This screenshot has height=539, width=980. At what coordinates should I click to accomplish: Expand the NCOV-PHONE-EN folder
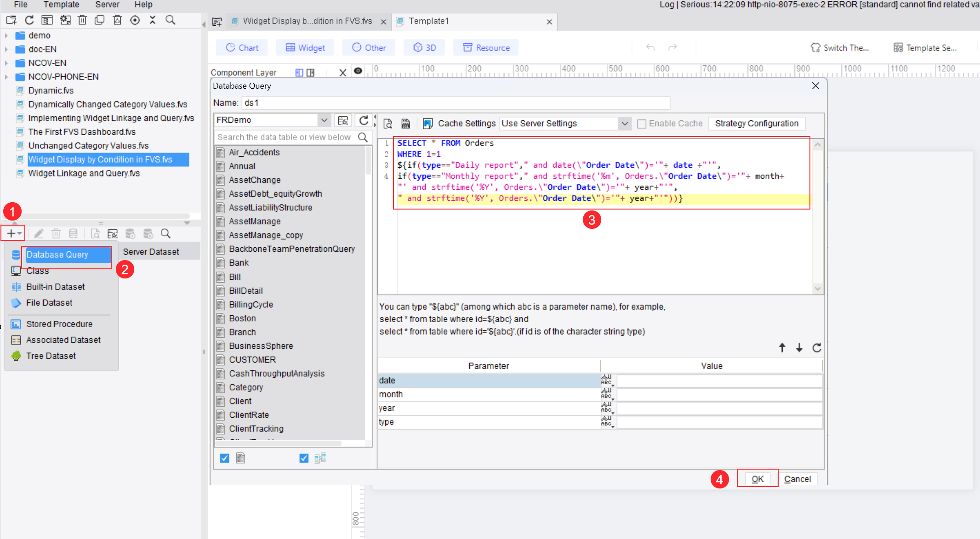click(6, 77)
